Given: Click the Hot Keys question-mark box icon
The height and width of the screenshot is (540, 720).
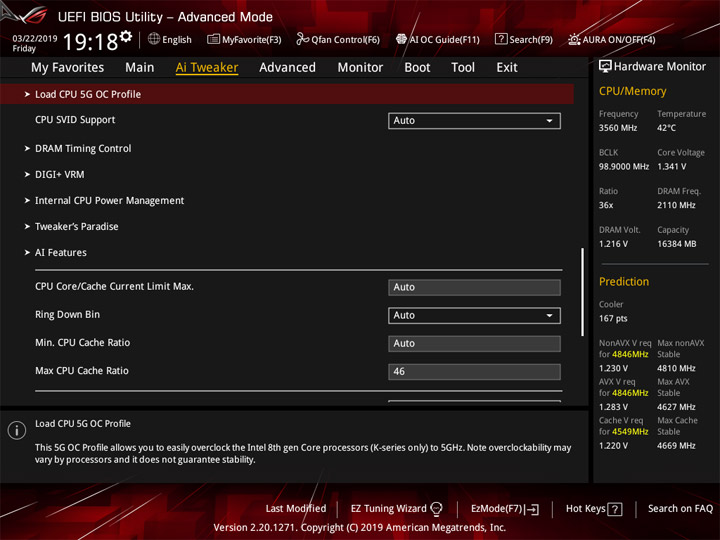Looking at the screenshot, I should click(615, 509).
